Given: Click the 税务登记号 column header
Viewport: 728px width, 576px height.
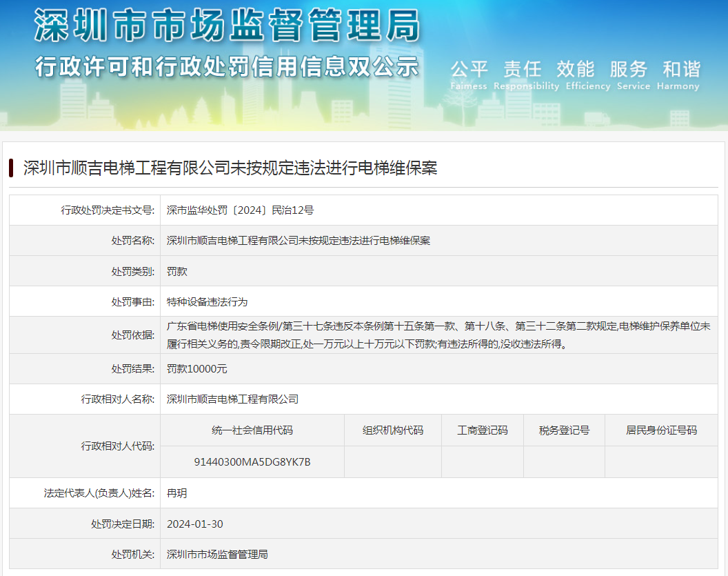Looking at the screenshot, I should [x=564, y=430].
